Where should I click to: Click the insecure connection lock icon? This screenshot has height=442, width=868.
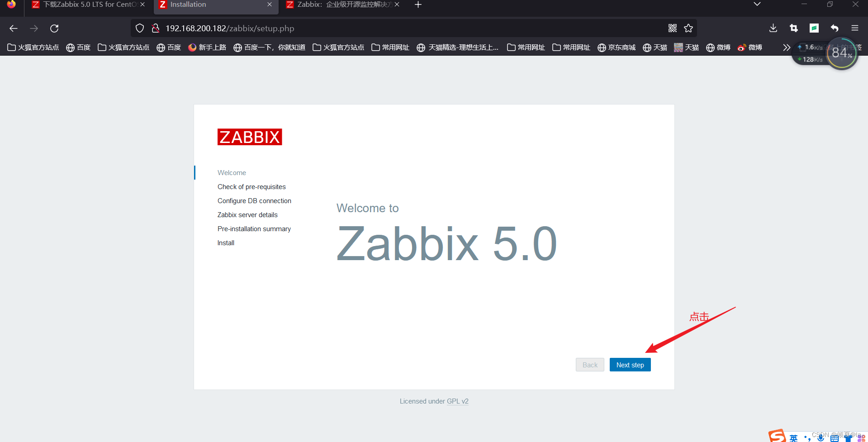[156, 28]
